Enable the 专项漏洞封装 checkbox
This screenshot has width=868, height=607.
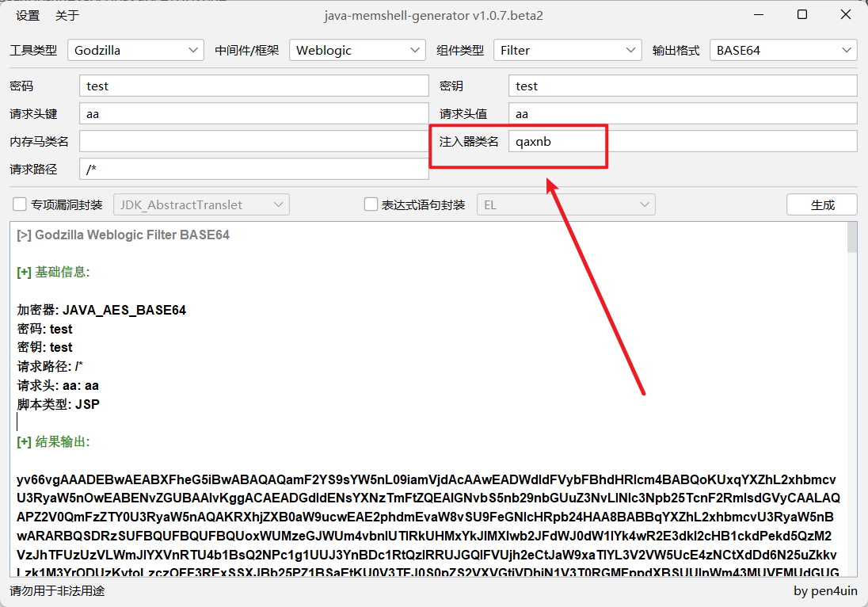[x=19, y=204]
